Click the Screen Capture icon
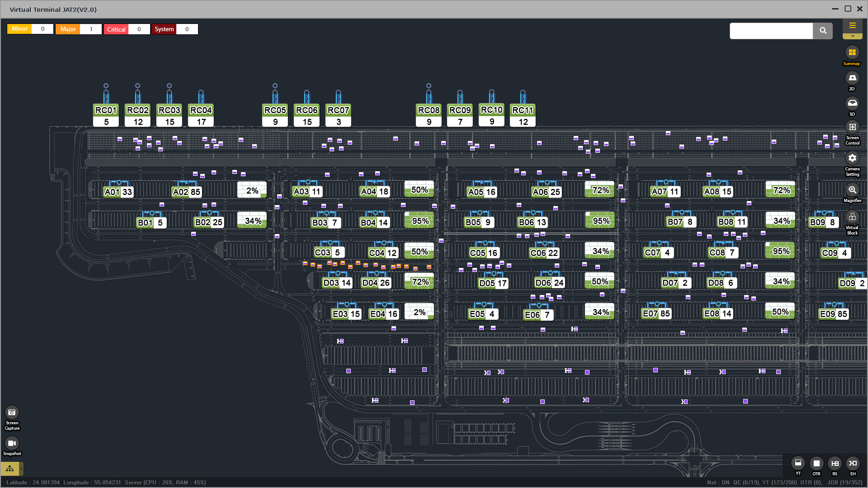The width and height of the screenshot is (868, 488). [x=12, y=412]
